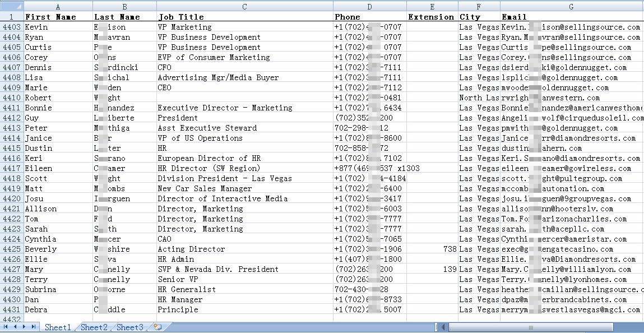Switch to the Sheet1 tab

coord(58,327)
